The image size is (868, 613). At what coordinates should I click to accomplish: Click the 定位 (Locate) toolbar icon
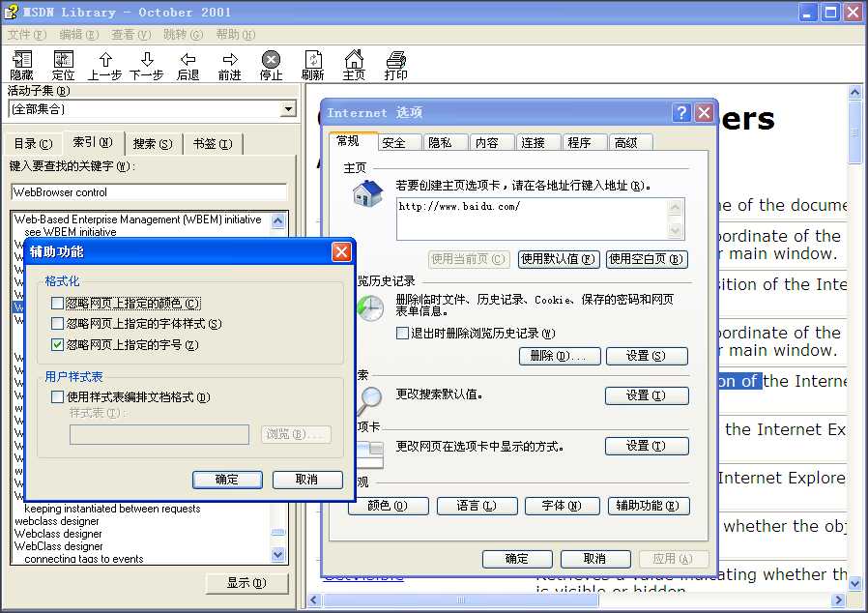(x=63, y=66)
